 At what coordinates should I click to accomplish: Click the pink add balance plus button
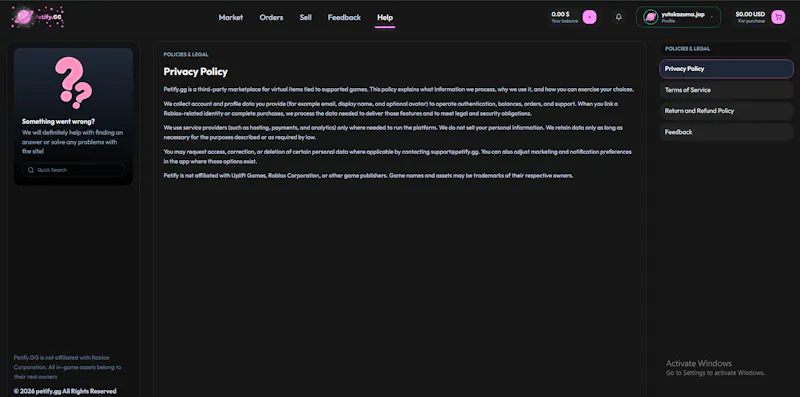point(589,17)
